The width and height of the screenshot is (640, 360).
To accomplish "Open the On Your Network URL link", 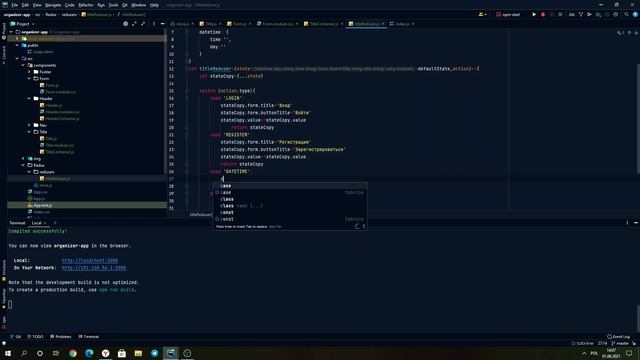I will [x=94, y=268].
